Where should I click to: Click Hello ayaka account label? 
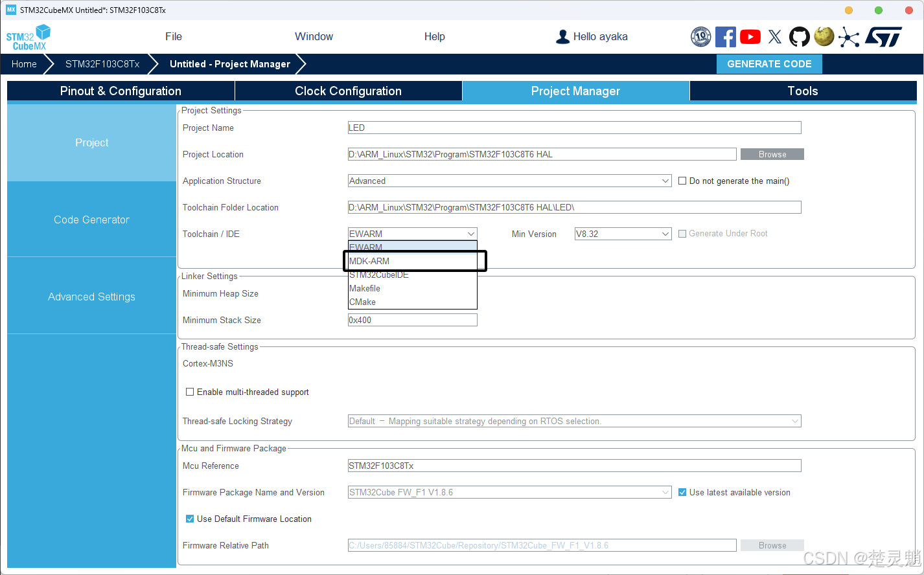601,37
